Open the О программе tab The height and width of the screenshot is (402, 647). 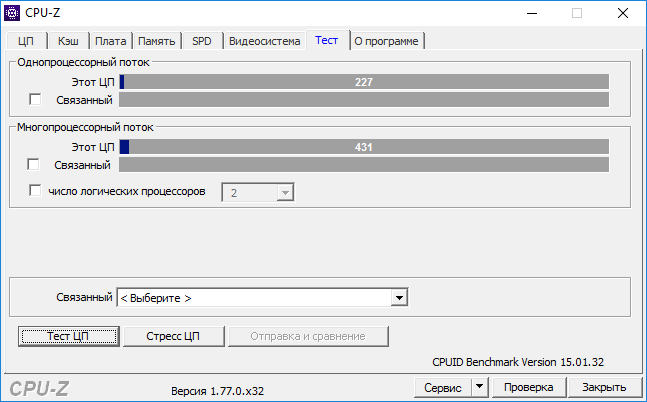386,41
